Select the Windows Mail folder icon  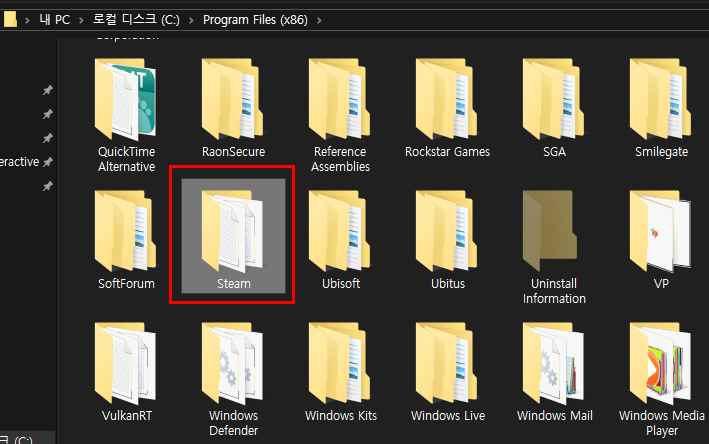click(554, 363)
